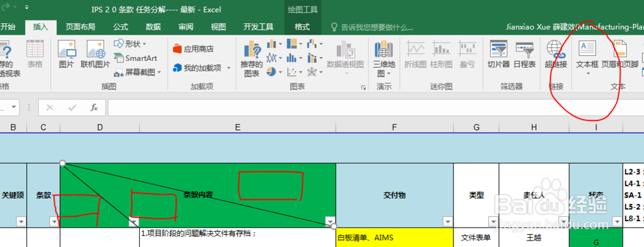
Task: Click the 折线图 sparkline button
Action: pyautogui.click(x=415, y=54)
